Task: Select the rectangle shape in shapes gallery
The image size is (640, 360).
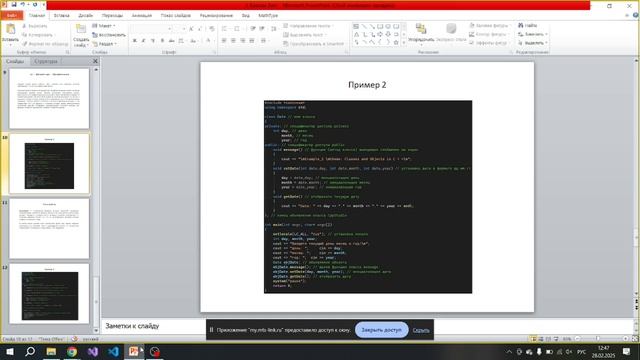Action: [x=380, y=27]
